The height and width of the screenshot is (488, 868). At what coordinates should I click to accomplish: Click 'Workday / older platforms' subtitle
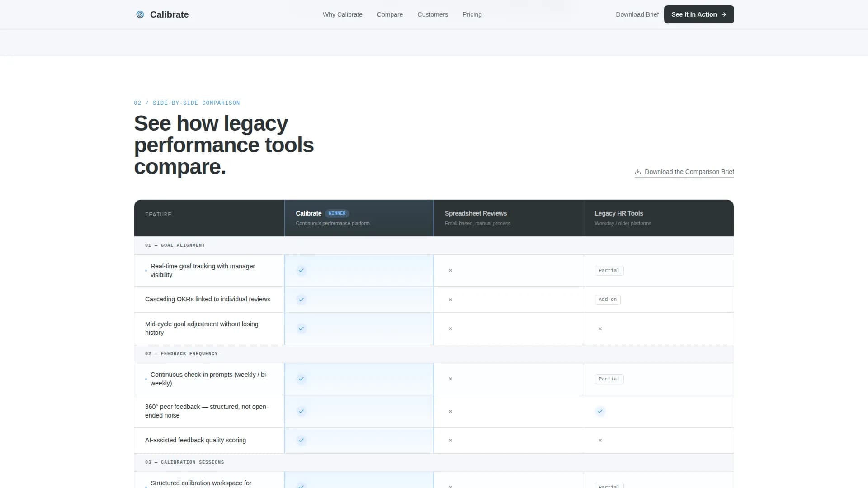[x=623, y=224]
